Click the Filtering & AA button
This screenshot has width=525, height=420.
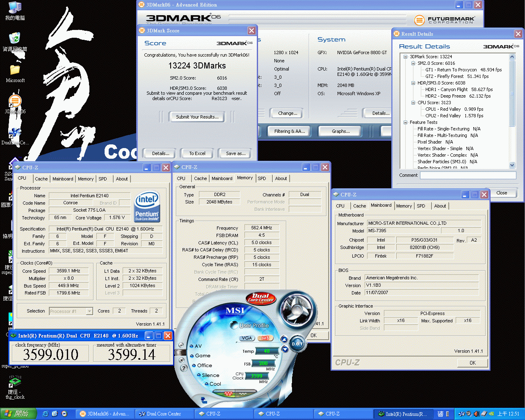pos(290,131)
